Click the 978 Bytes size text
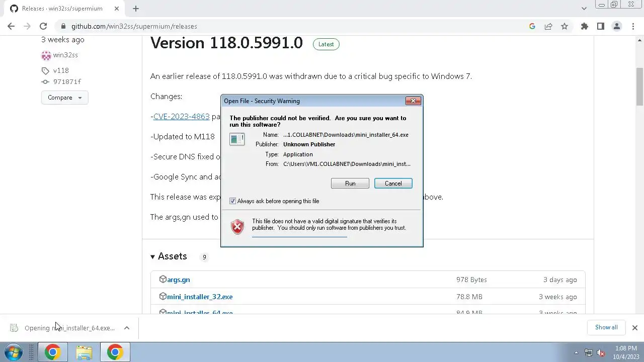Image resolution: width=644 pixels, height=362 pixels. tap(471, 280)
